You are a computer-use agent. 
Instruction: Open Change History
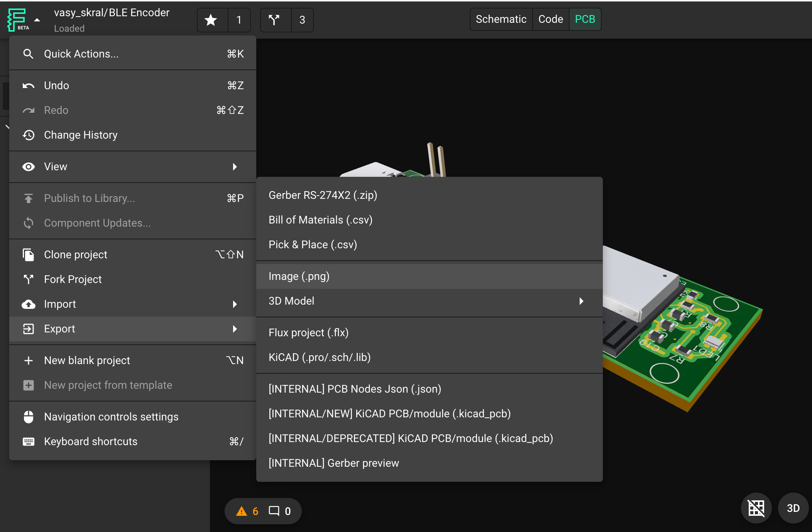(133, 135)
